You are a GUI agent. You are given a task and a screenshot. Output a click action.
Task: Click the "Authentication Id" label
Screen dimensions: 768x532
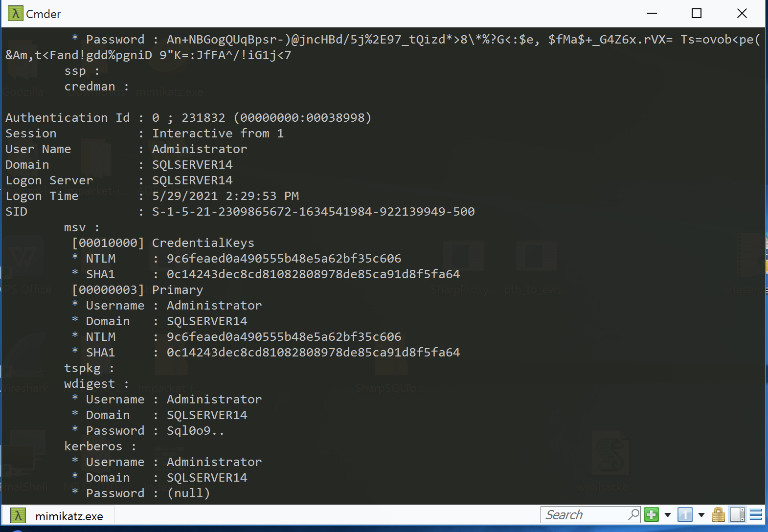(68, 118)
